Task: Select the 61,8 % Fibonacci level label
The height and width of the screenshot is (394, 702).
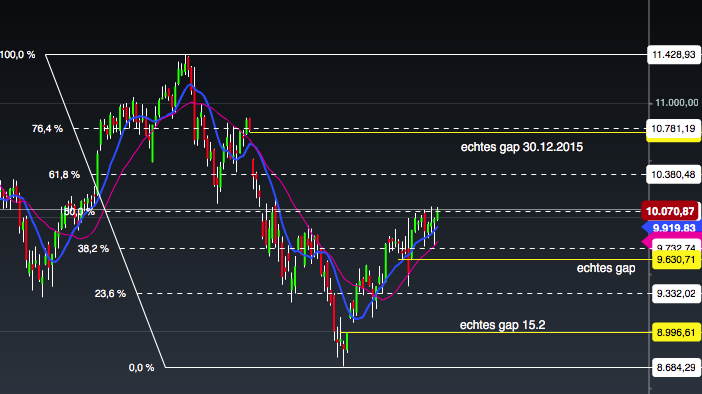Action: point(64,175)
